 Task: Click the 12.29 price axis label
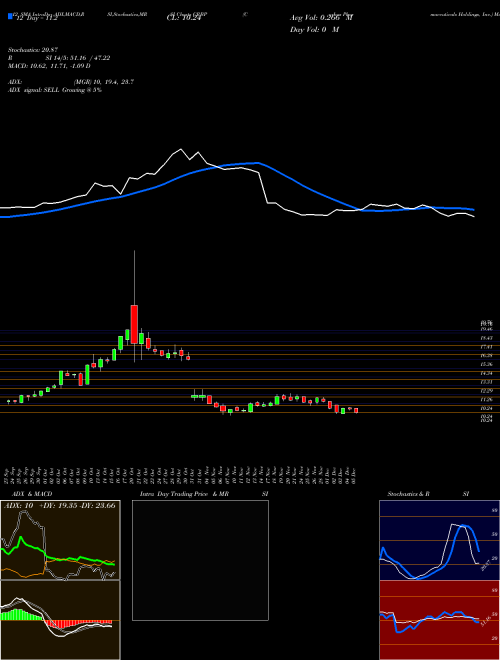pos(487,391)
